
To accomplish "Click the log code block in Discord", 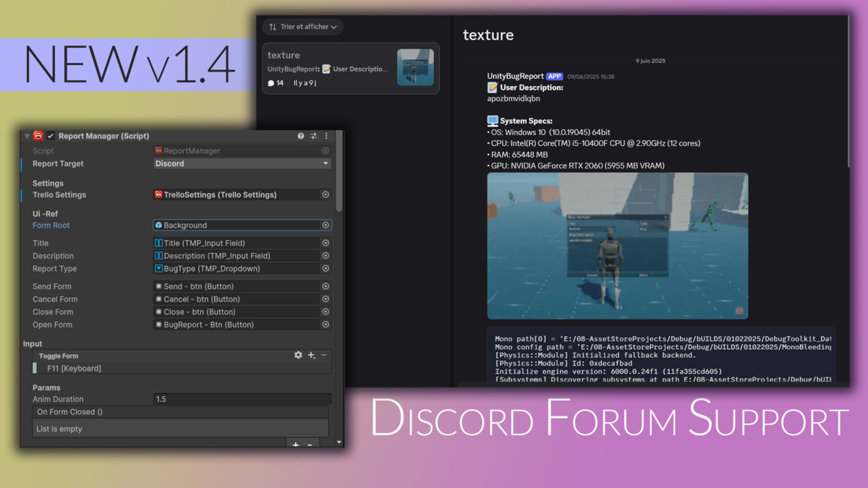I will coord(661,356).
